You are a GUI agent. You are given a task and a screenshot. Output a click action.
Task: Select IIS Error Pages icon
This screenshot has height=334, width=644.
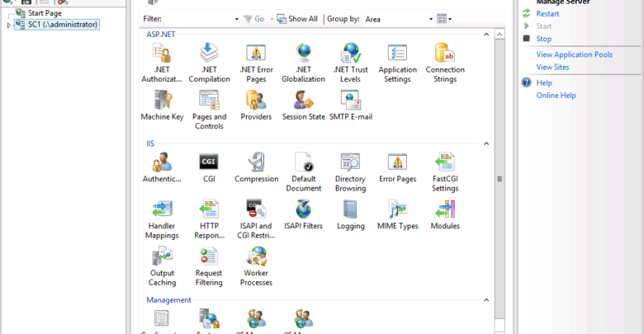[x=398, y=167]
